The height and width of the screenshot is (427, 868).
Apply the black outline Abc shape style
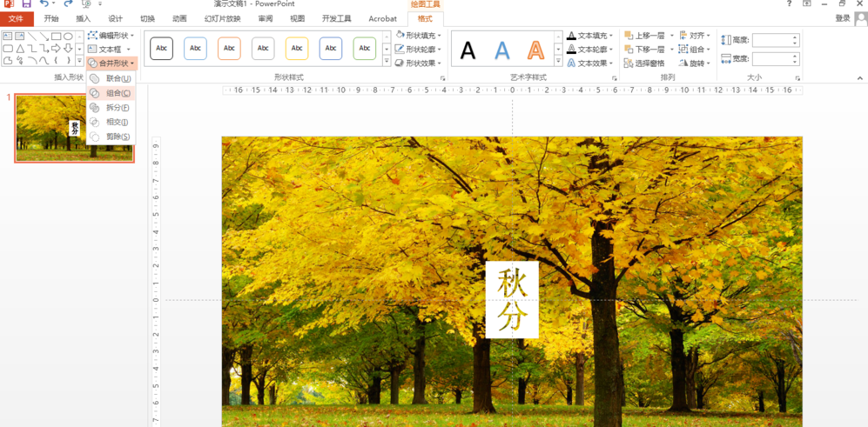(162, 48)
